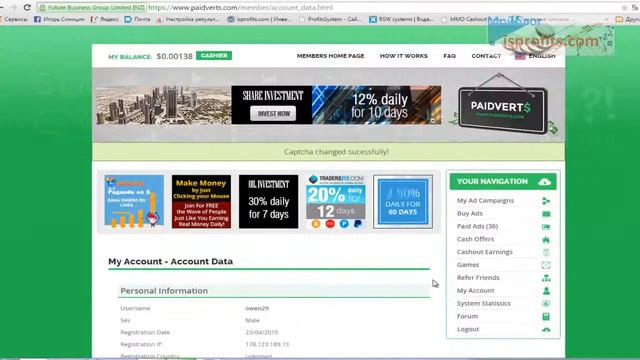
Task: Open the RSW systems bookmark
Action: (402, 19)
